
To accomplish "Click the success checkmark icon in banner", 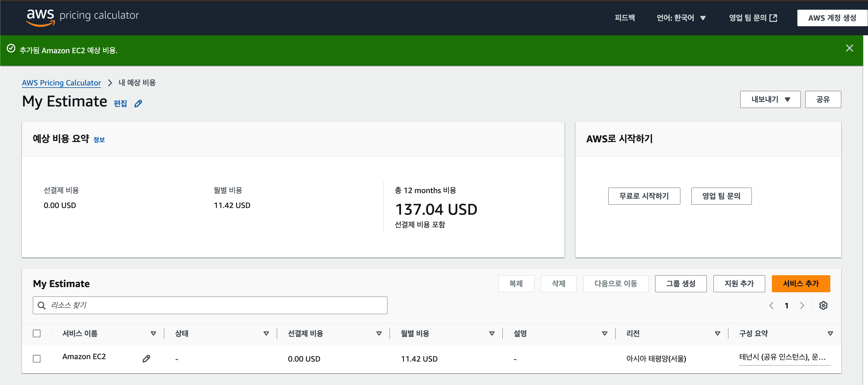I will pyautogui.click(x=11, y=48).
